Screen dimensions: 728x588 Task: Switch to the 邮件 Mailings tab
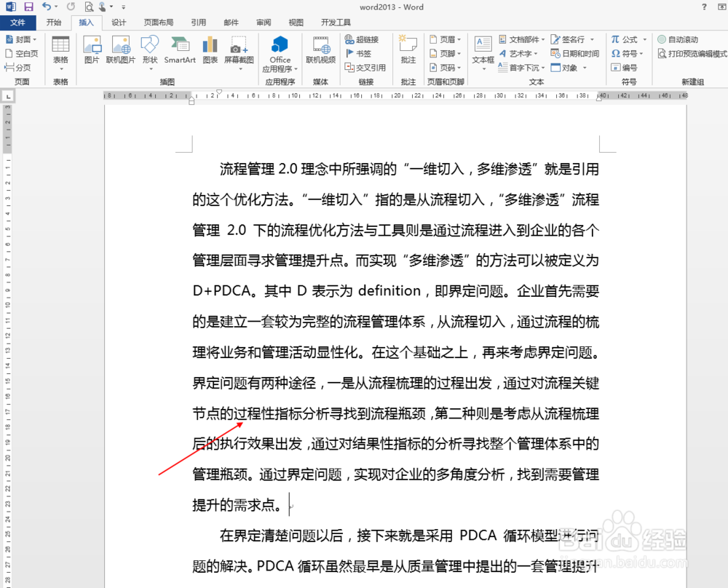click(x=231, y=23)
